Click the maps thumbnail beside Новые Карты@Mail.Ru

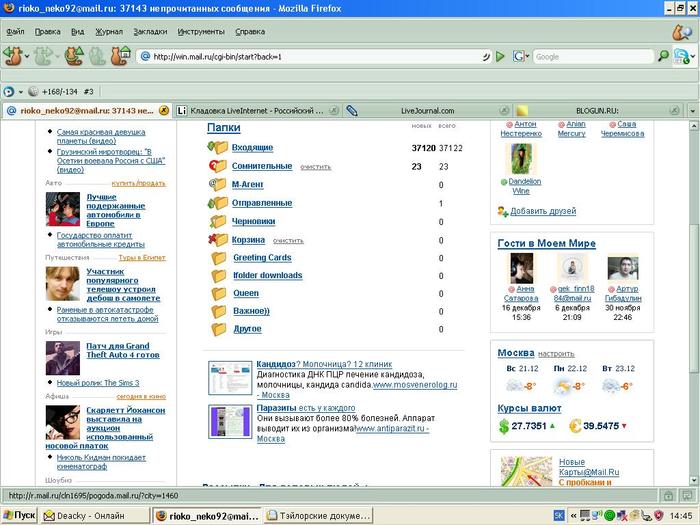click(x=526, y=471)
